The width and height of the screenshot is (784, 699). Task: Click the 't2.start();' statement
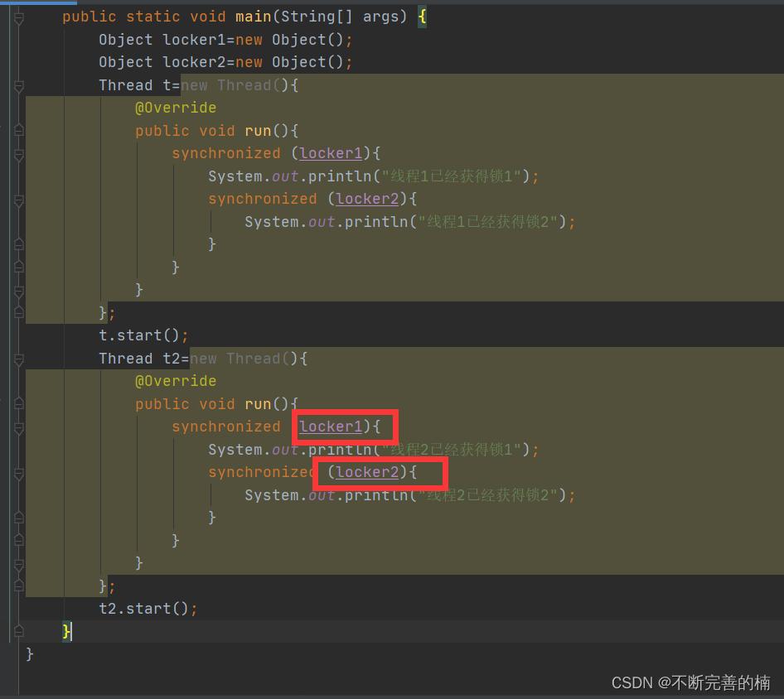coord(148,609)
